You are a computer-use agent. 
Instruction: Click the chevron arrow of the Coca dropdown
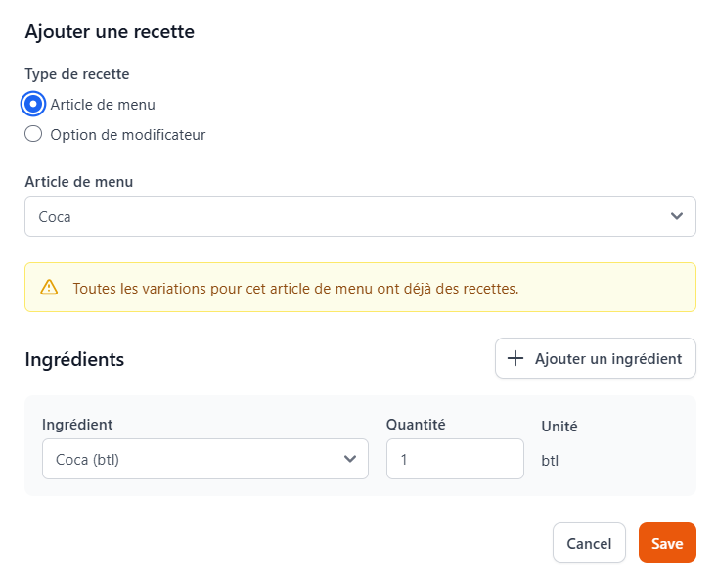[x=677, y=216]
